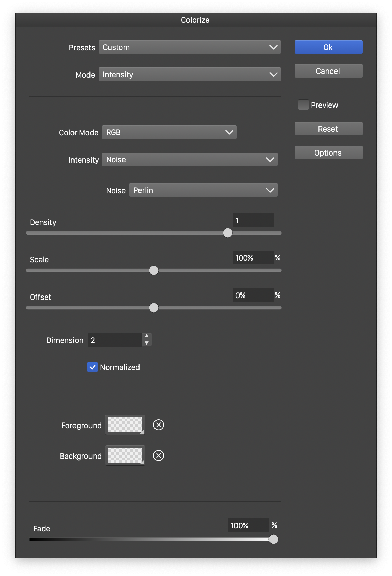Decrease Dimension with the down stepper arrow
This screenshot has height=576, width=392.
click(147, 343)
